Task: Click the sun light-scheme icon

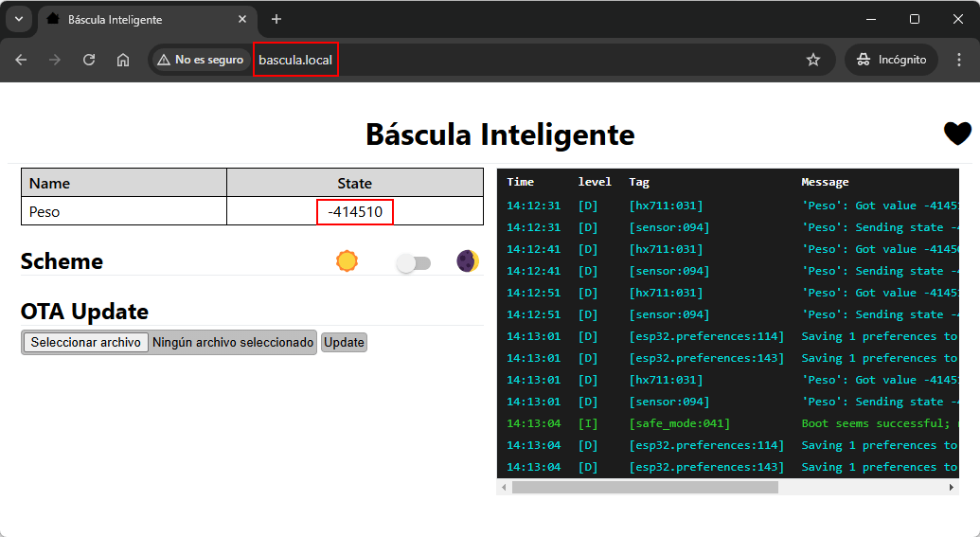Action: click(347, 261)
